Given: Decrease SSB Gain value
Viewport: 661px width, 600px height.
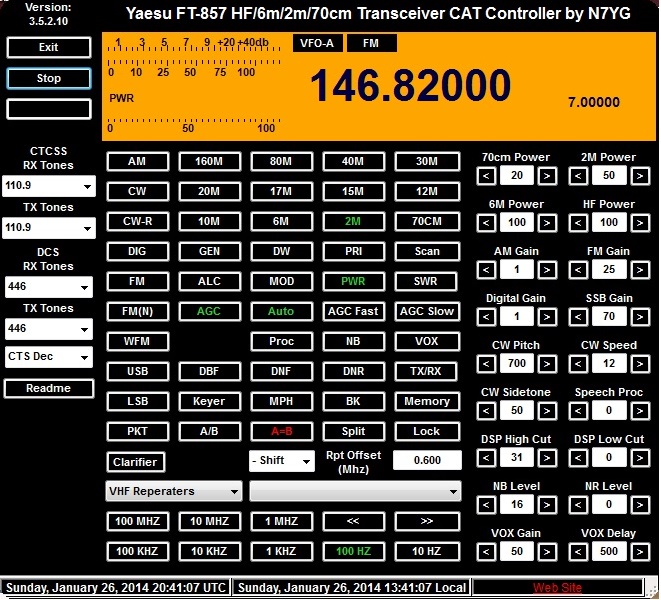Looking at the screenshot, I should [578, 317].
